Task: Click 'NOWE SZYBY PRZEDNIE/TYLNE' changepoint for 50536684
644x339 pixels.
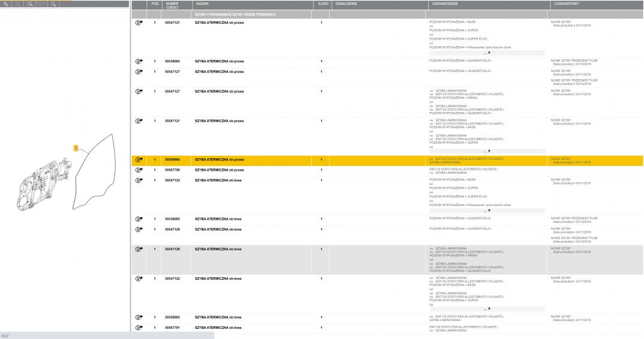Action: click(574, 60)
